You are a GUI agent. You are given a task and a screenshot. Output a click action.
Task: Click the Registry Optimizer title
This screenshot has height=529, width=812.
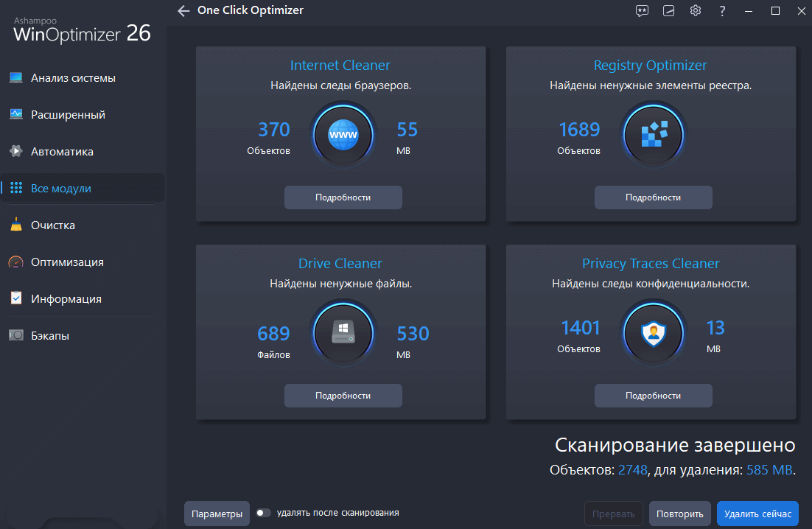click(651, 66)
